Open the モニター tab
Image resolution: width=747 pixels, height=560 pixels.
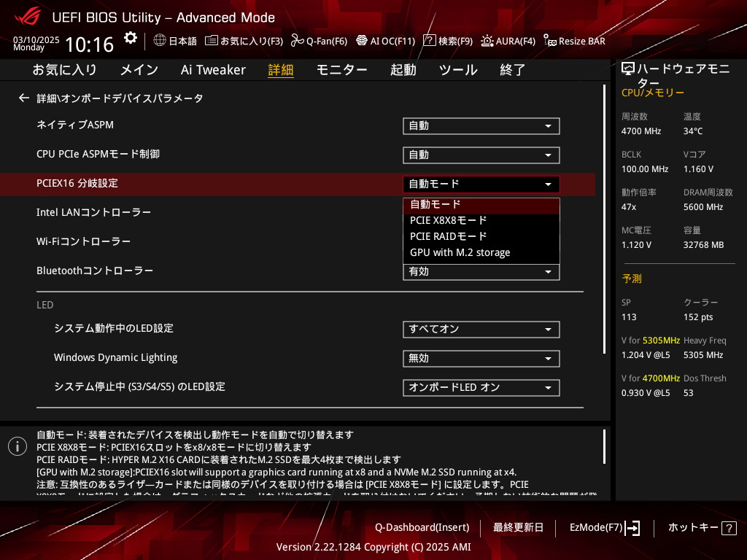(341, 70)
